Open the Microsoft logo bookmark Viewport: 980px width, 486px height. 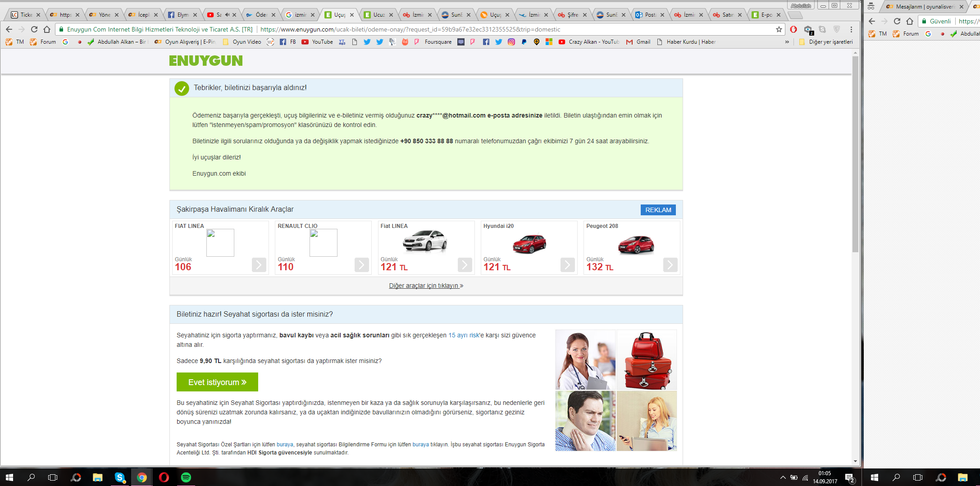pos(549,42)
